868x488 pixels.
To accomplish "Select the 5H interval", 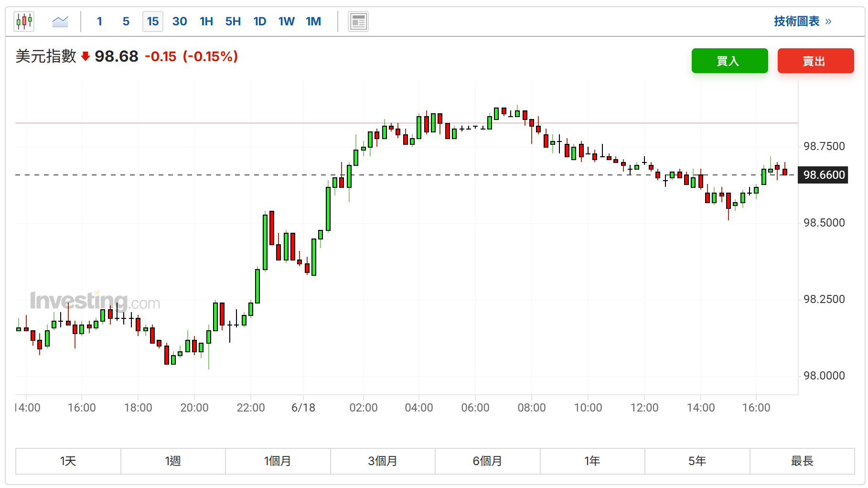I will [233, 22].
